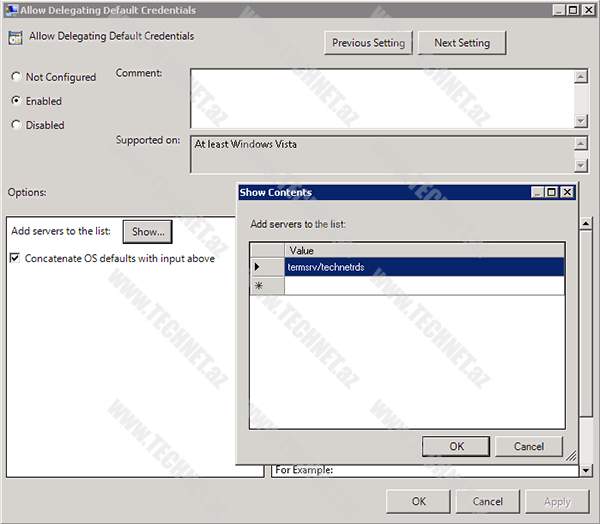
Task: Click the policy icon in the main title bar
Action: pyautogui.click(x=11, y=10)
